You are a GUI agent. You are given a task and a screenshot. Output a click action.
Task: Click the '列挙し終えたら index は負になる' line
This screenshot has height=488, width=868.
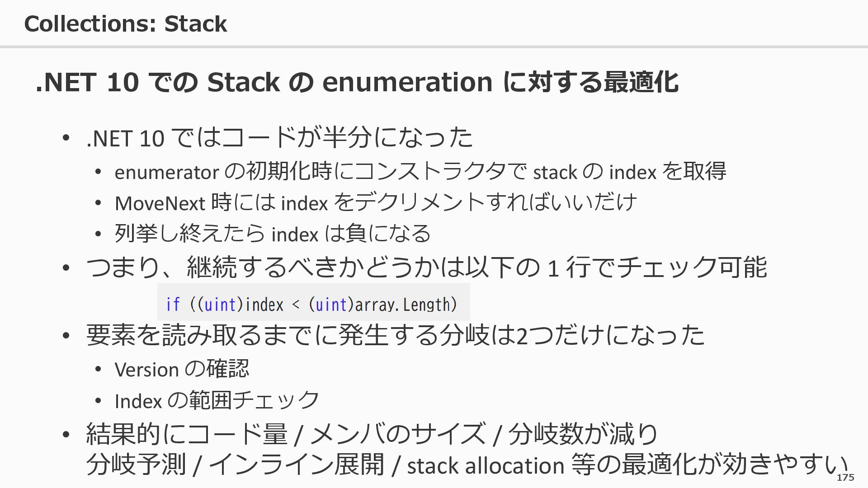pos(272,234)
